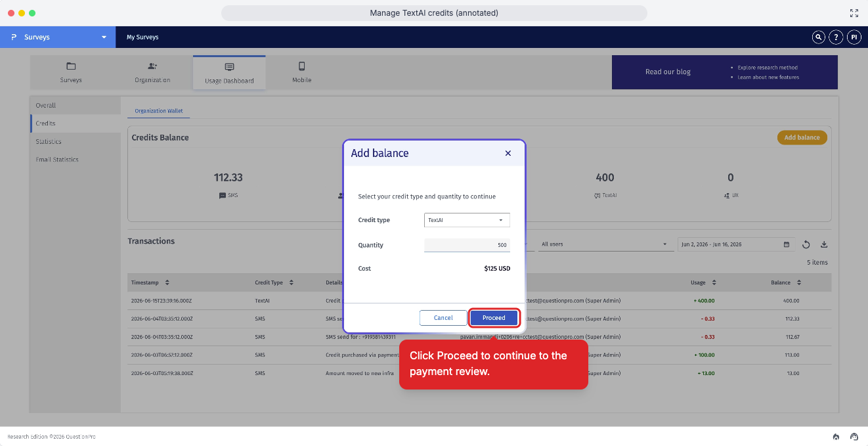This screenshot has height=446, width=868.
Task: Click the fullscreen expand icon in title bar
Action: pyautogui.click(x=854, y=13)
